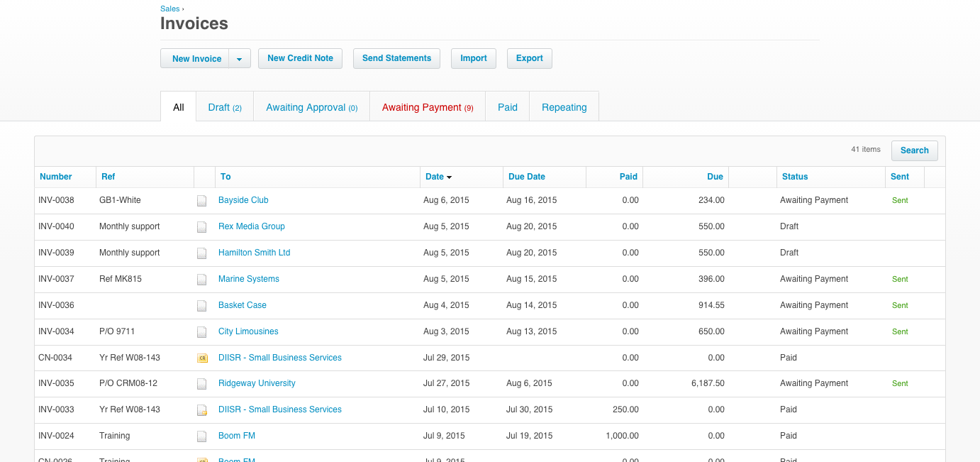Expand the New Invoice dropdown arrow

(240, 59)
